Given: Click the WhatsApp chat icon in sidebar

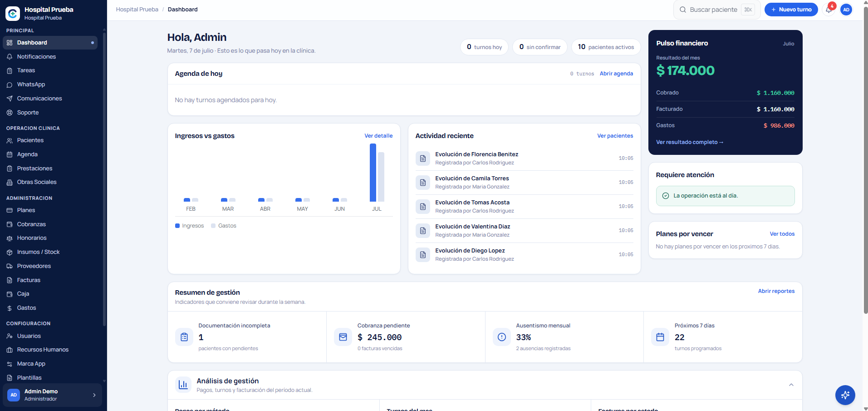Looking at the screenshot, I should click(x=10, y=84).
